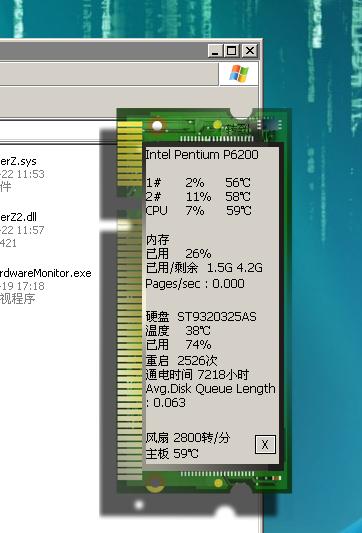This screenshot has height=533, width=362.
Task: Click the core 1# usage row
Action: coord(198,183)
